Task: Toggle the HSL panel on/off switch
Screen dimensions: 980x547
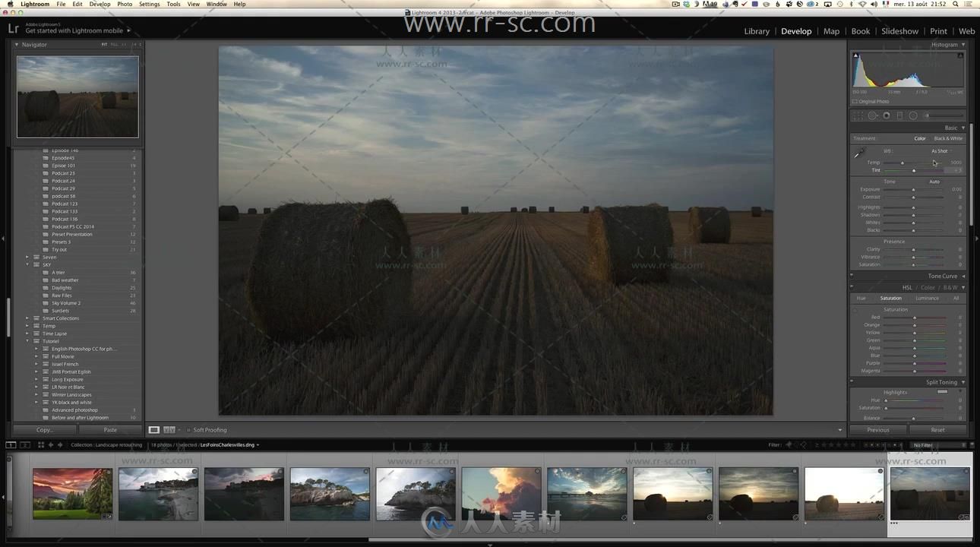Action: [852, 288]
